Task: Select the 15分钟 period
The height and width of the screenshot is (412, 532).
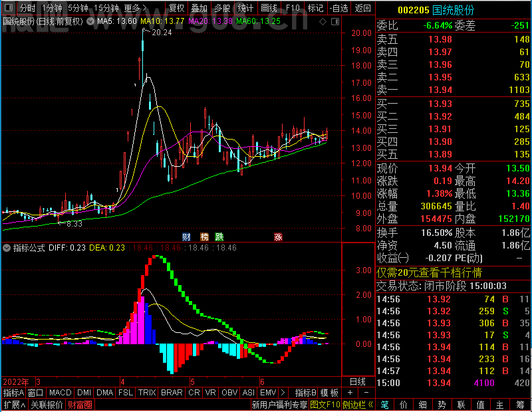Action: 106,8
